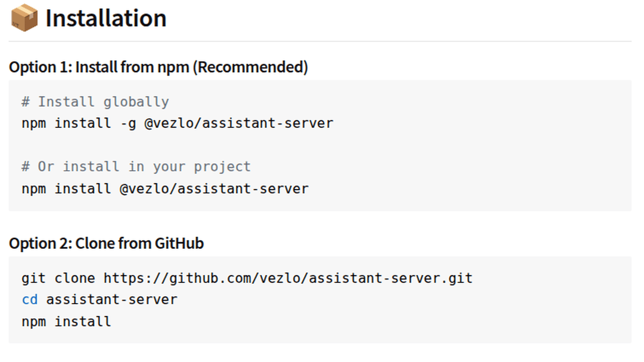Click the '-g' flag in the npm command
The image size is (644, 362).
[128, 123]
